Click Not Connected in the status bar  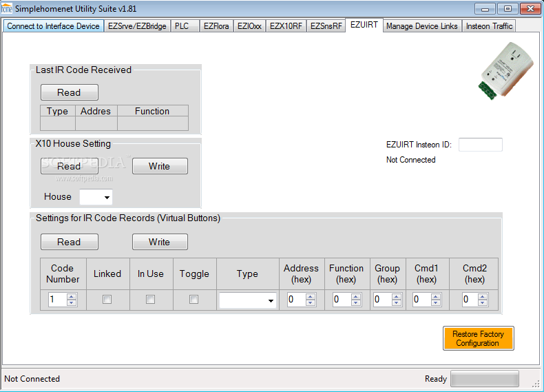tap(32, 379)
